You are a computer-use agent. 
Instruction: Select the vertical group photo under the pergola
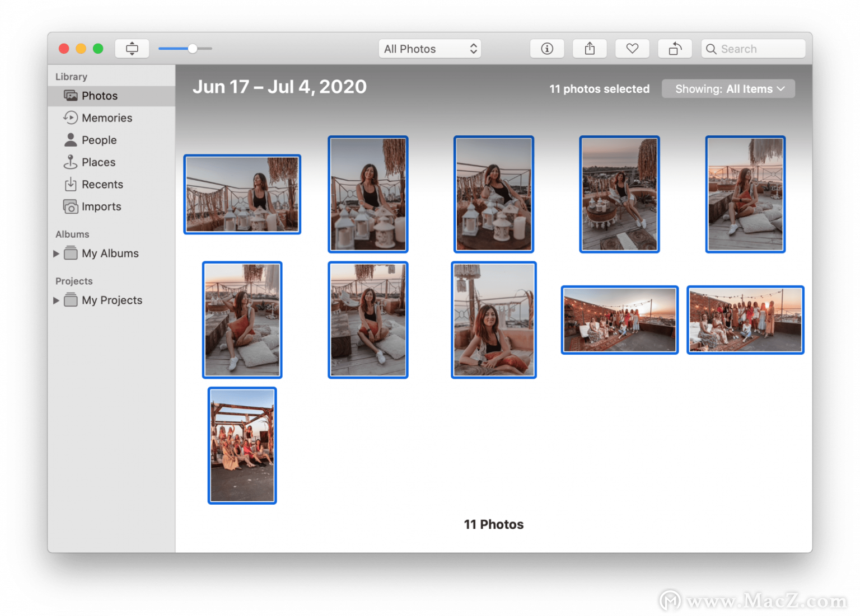pyautogui.click(x=242, y=445)
